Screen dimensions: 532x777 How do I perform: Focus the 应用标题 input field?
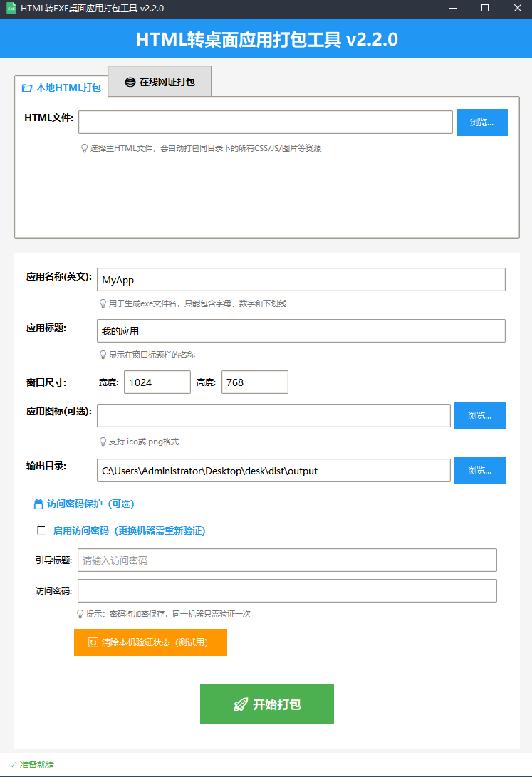[301, 331]
